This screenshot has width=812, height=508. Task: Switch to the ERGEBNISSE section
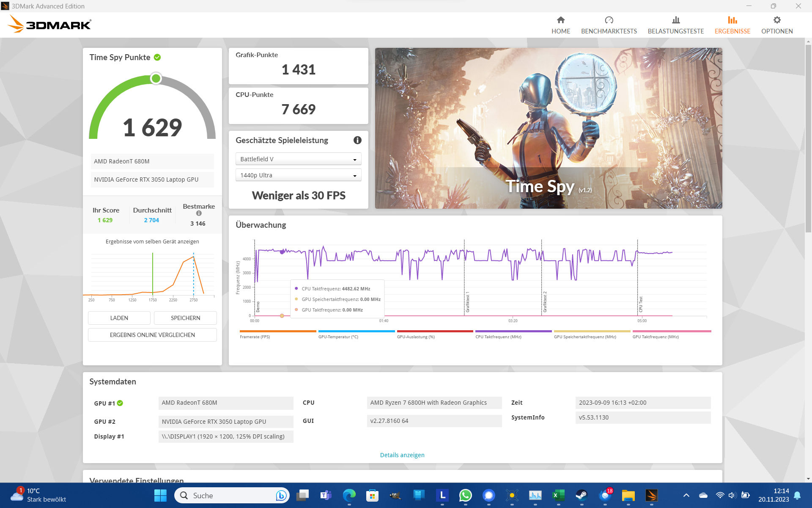[732, 31]
